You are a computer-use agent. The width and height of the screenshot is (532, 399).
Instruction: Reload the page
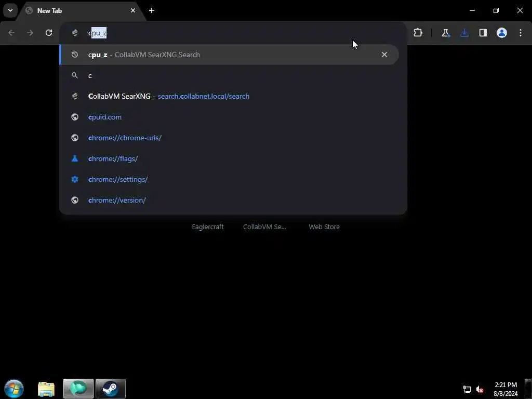[x=49, y=33]
